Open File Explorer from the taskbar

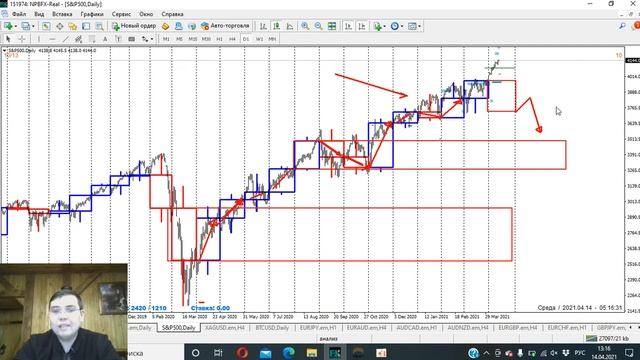click(x=312, y=352)
